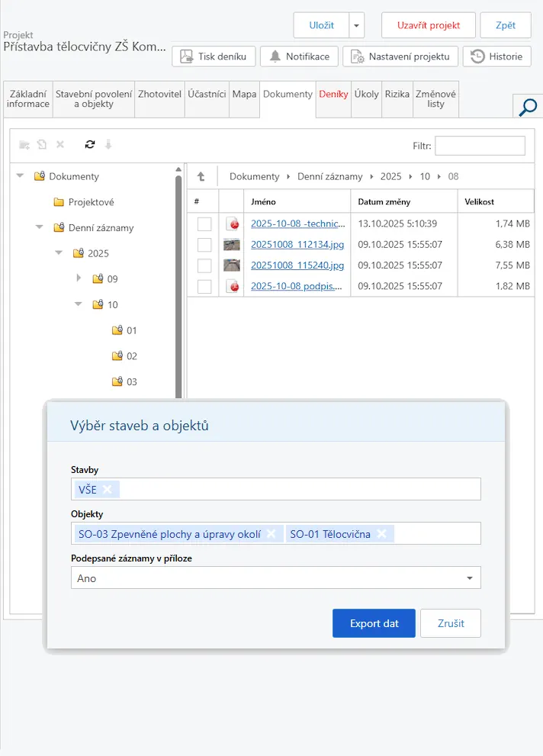Open the Stavební povolení a objekty tab
This screenshot has height=756, width=543.
pyautogui.click(x=94, y=99)
